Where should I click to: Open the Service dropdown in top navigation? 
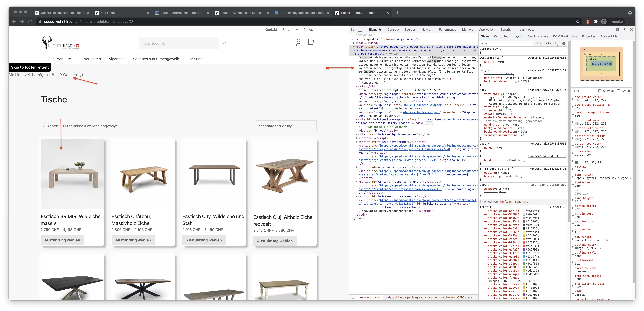pyautogui.click(x=290, y=29)
